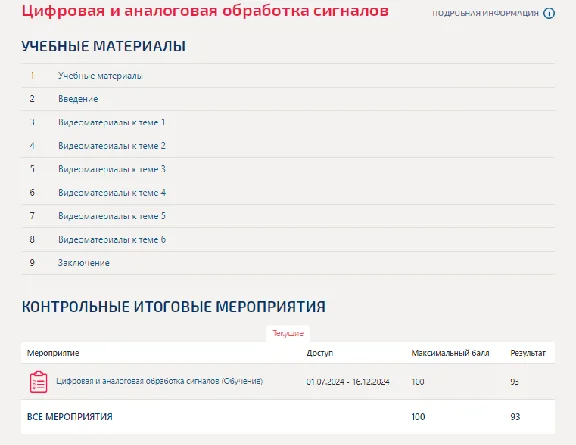Open 'Учебные материалы' first list item
The width and height of the screenshot is (576, 445).
[x=100, y=76]
